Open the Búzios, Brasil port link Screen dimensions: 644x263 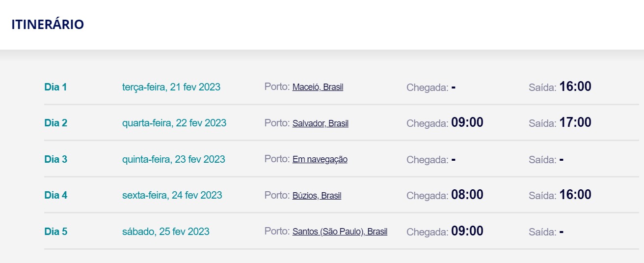317,196
